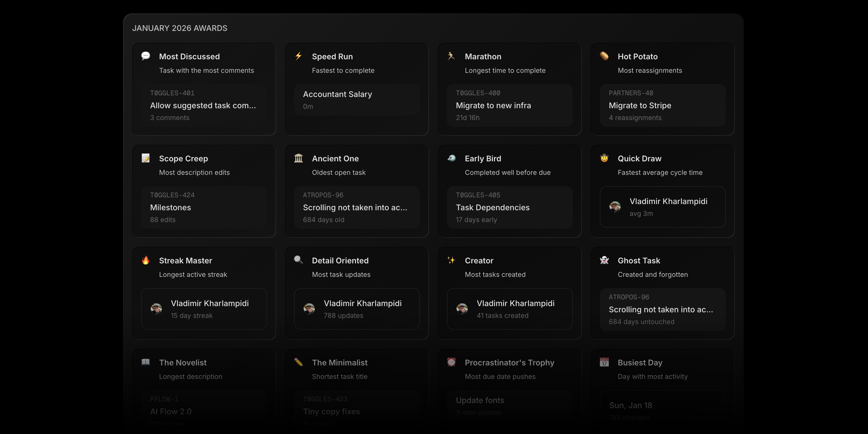Select the lightning bolt icon for Speed Run
The image size is (868, 434).
(299, 56)
